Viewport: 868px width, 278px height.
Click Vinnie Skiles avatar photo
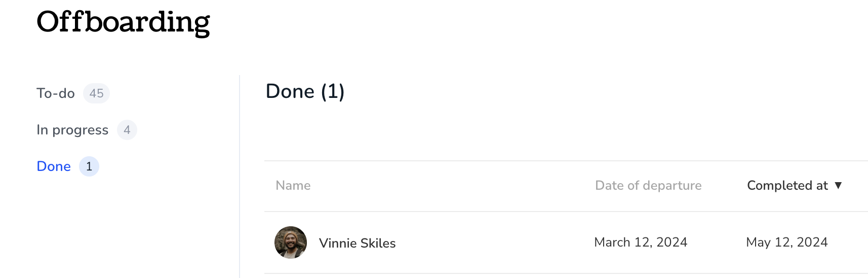pos(291,242)
